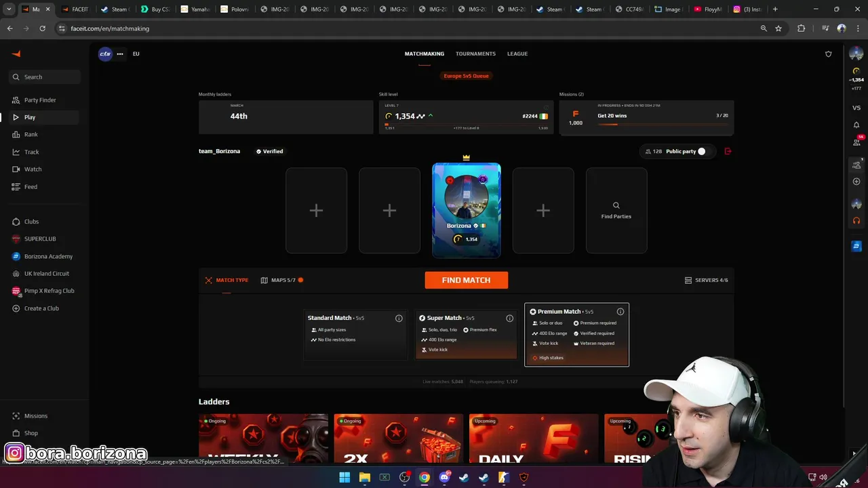Open Feed in the sidebar
868x488 pixels.
31,186
